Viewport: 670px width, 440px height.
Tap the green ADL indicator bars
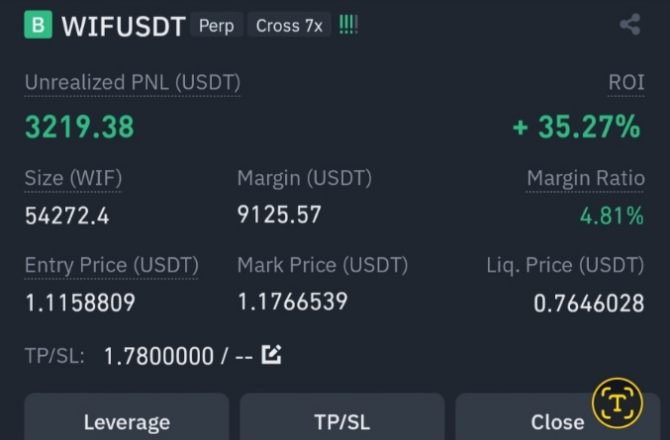coord(348,25)
